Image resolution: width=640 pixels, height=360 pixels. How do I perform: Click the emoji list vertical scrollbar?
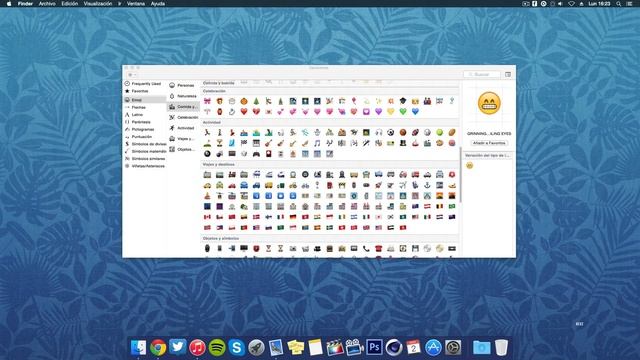coord(460,175)
